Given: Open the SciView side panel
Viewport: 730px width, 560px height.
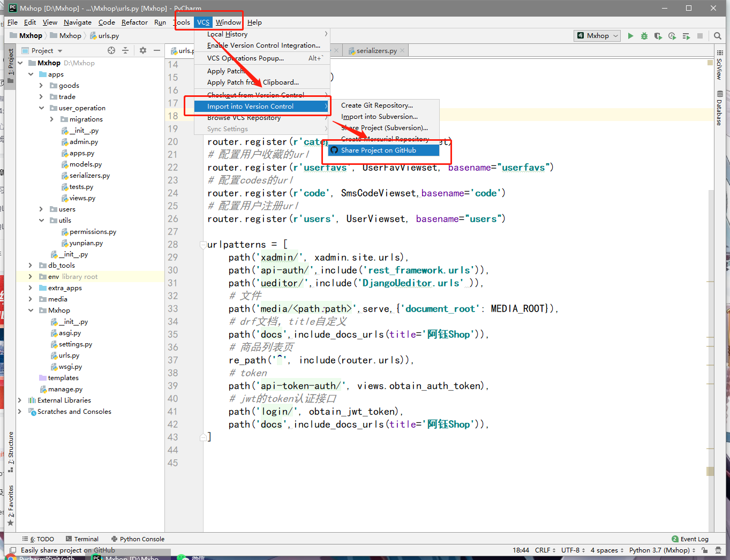Looking at the screenshot, I should pyautogui.click(x=719, y=65).
